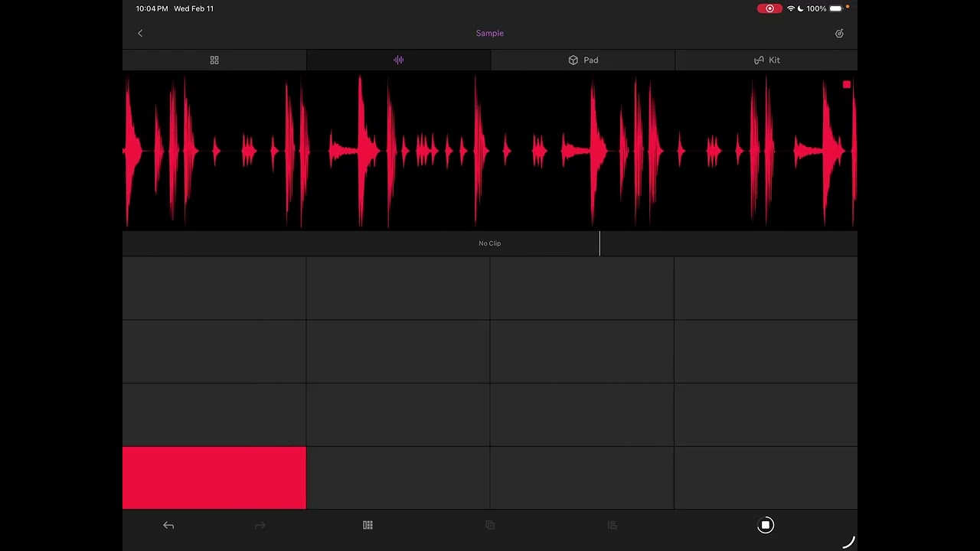Open the tempo metronome icon at top right
The width and height of the screenshot is (980, 551).
[839, 33]
